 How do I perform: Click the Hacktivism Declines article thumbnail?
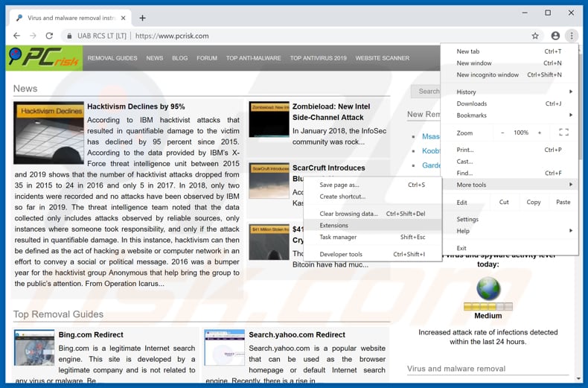(48, 133)
